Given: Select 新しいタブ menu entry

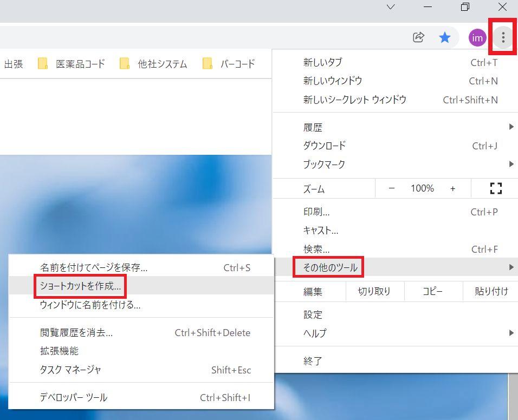Looking at the screenshot, I should coord(396,62).
